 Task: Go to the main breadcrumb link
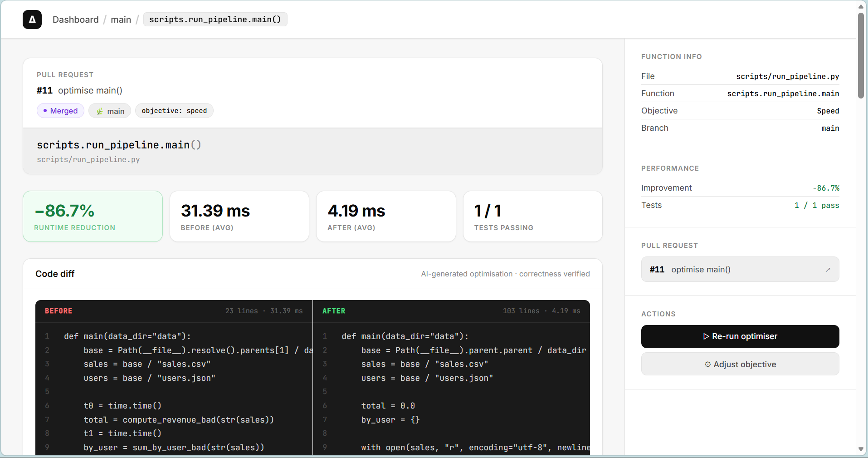(121, 20)
